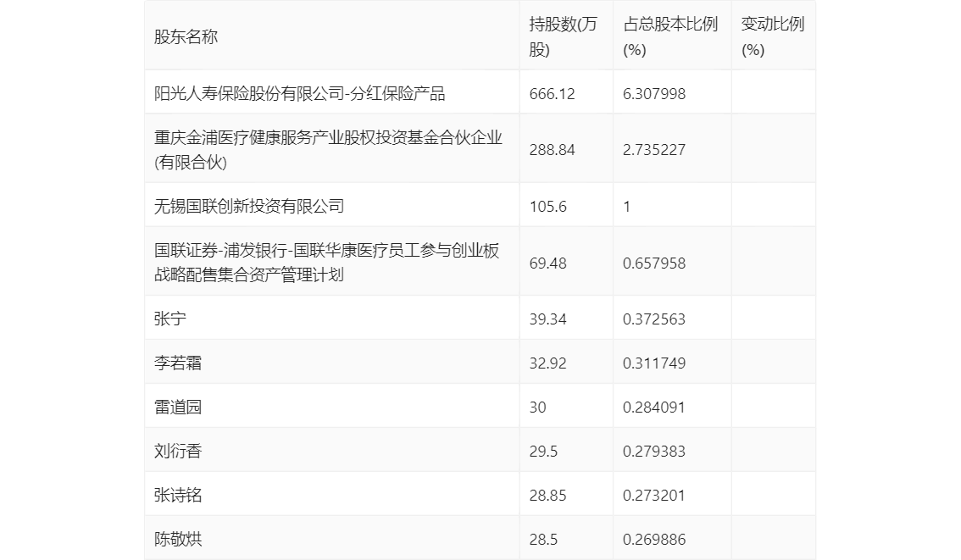Screen dimensions: 961x560
Task: Click shareholder name 陈敬烘
Action: coord(178,540)
